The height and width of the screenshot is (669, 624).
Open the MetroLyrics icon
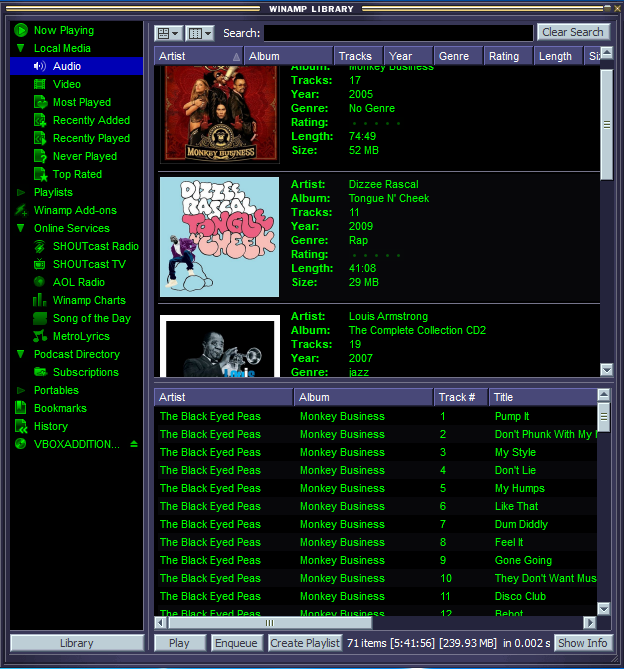click(40, 336)
